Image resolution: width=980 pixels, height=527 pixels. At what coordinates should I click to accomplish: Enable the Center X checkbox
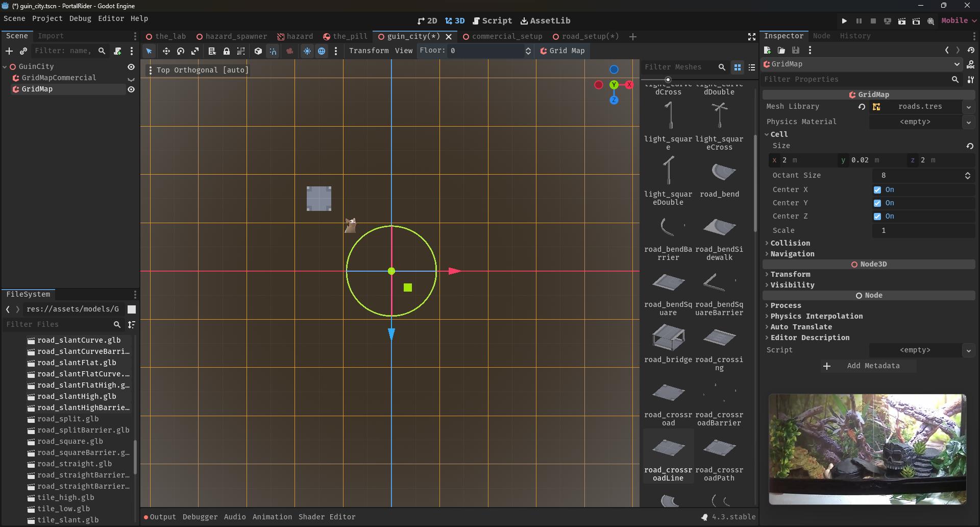pos(878,189)
